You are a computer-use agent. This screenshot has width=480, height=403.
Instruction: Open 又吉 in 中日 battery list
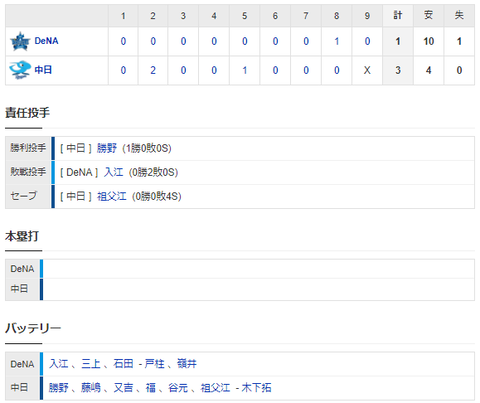(123, 388)
